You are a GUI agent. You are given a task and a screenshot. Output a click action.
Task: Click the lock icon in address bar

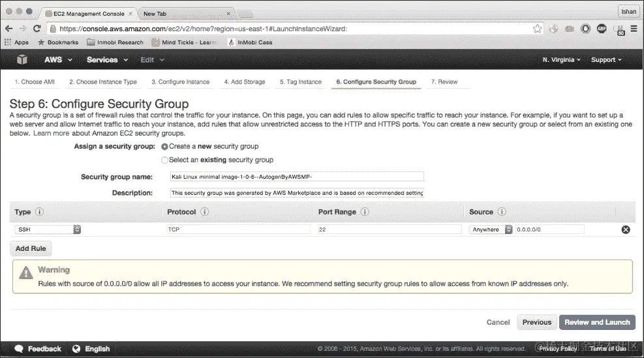(53, 29)
